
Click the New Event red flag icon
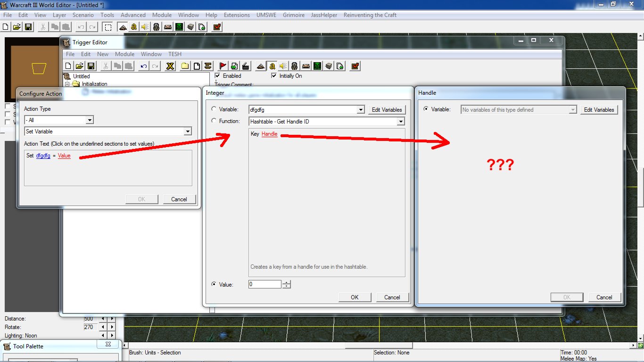[x=223, y=66]
